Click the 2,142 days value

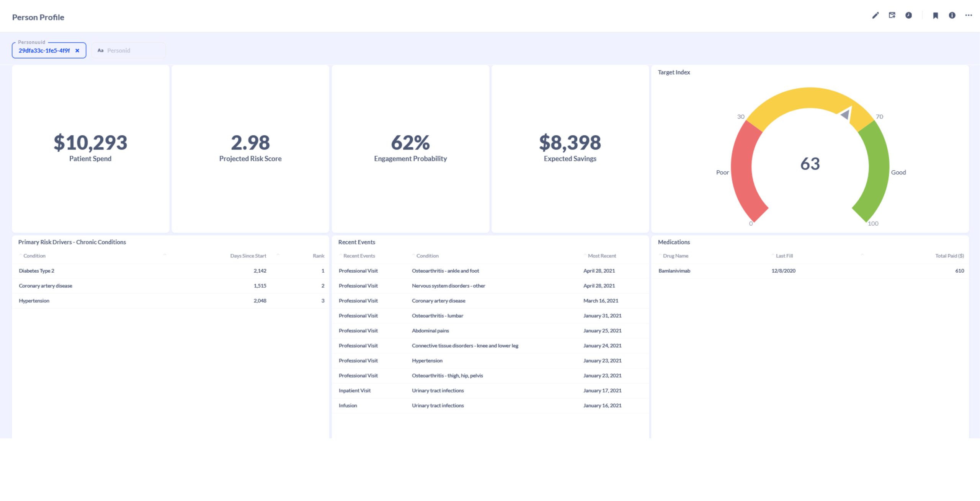pyautogui.click(x=260, y=271)
